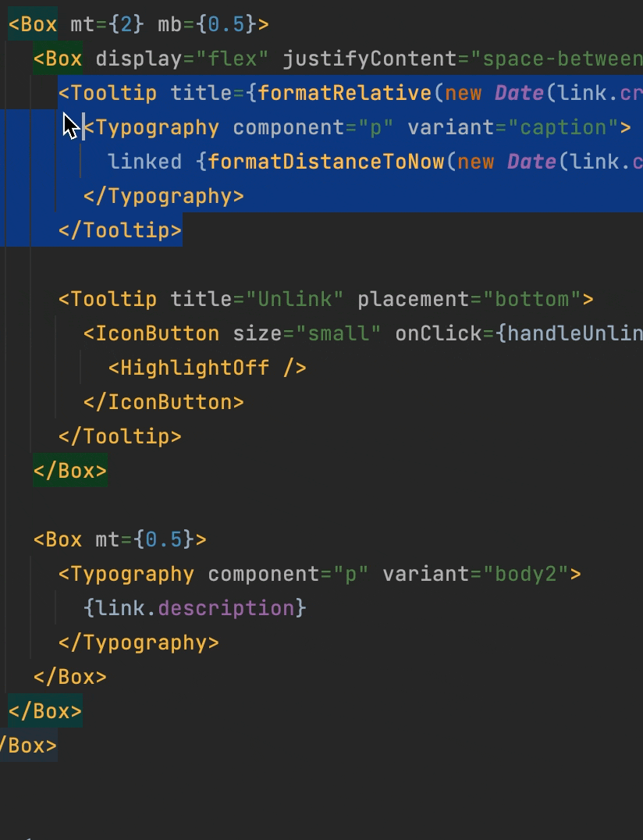The image size is (643, 840).
Task: Click the placement="bottom" attribute
Action: pyautogui.click(x=469, y=299)
